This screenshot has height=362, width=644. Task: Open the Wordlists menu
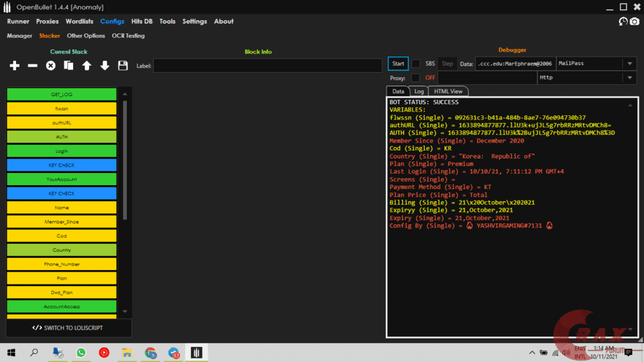coord(80,22)
